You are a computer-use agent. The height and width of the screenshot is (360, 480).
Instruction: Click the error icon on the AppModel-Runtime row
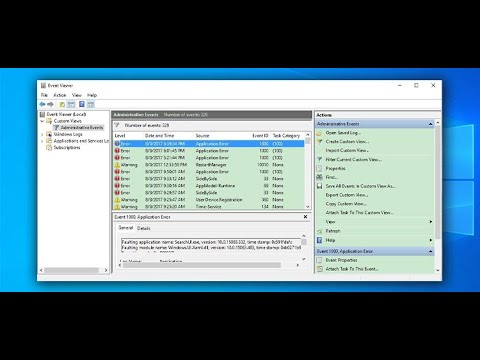click(117, 186)
